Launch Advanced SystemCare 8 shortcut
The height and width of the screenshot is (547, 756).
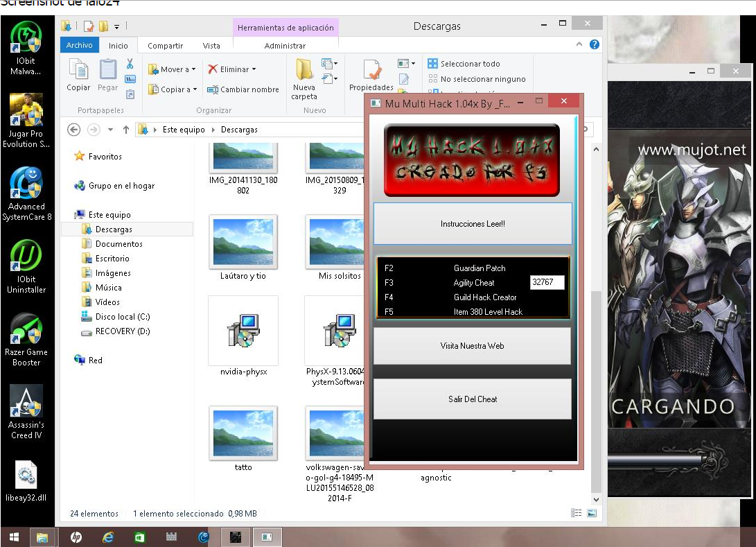[x=26, y=184]
